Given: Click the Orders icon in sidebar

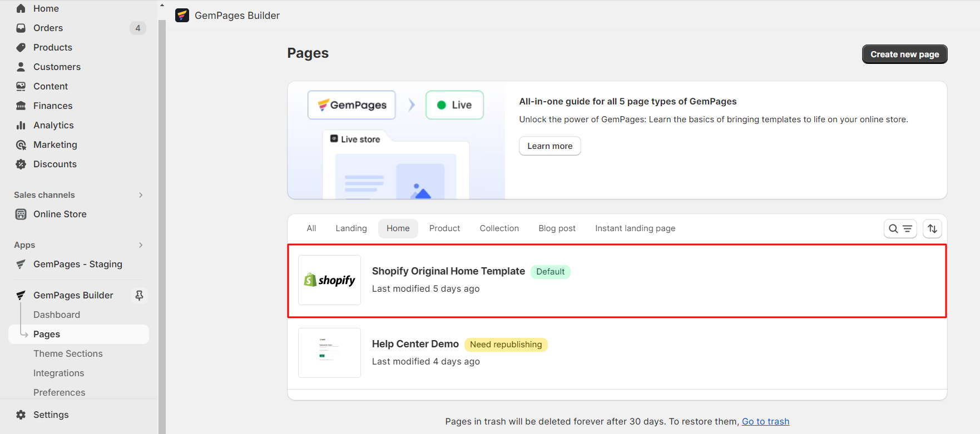Looking at the screenshot, I should (21, 28).
